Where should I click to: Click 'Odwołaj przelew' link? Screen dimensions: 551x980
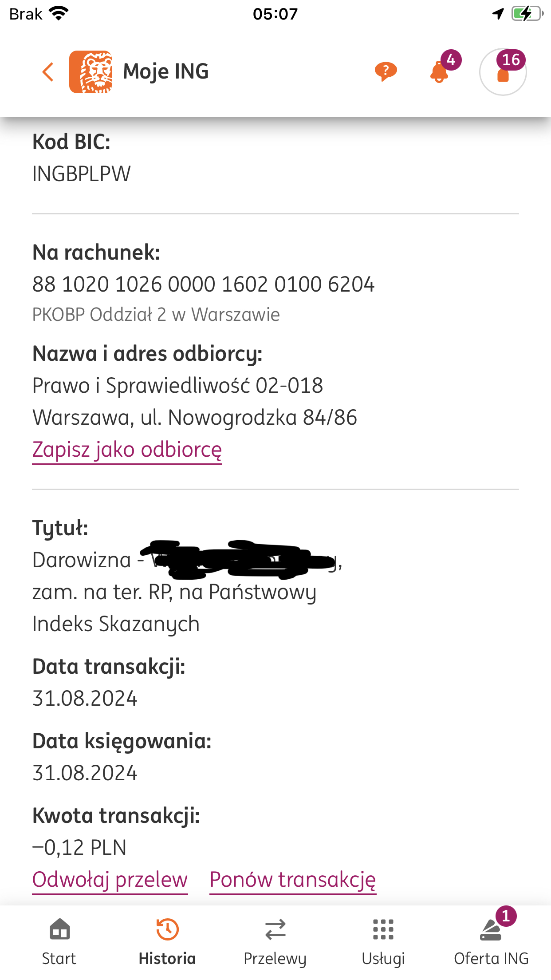110,880
